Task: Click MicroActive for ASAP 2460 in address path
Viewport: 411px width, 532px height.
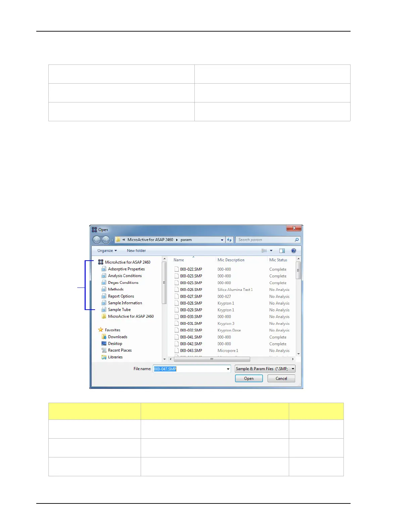Action: [x=150, y=240]
